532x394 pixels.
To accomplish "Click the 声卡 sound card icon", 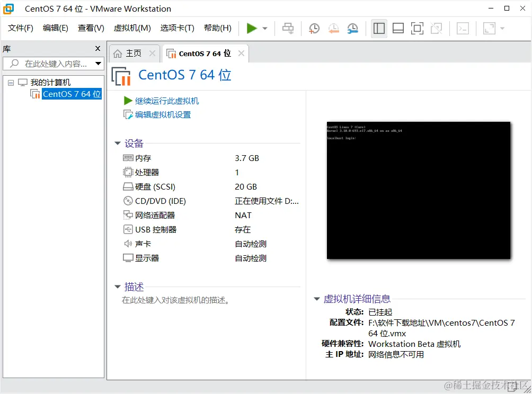I will tap(128, 244).
